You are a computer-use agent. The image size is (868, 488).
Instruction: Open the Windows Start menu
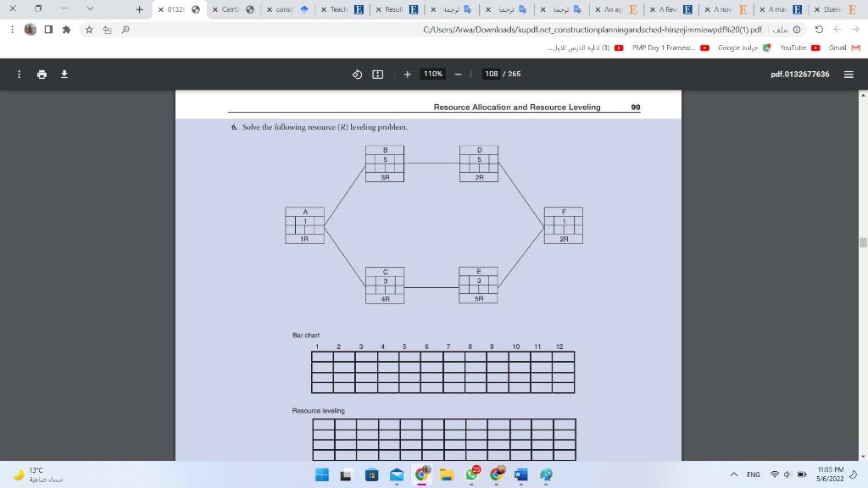[x=321, y=474]
